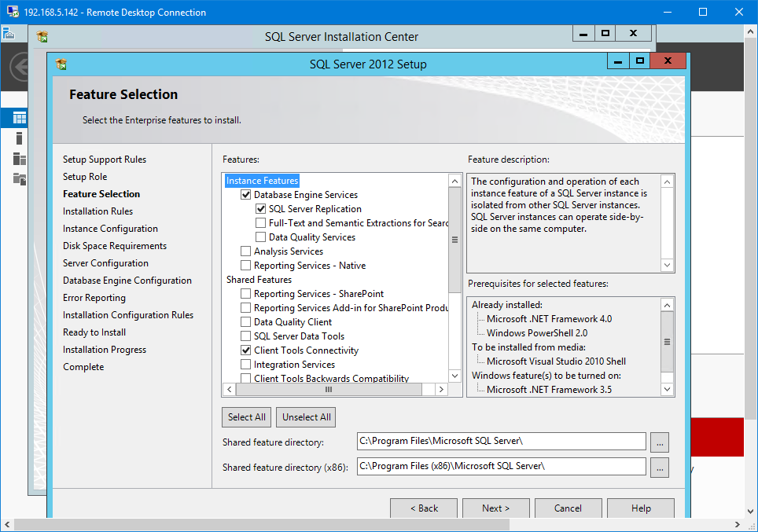
Task: Click the features list vertical scrollbar up arrow
Action: (455, 182)
